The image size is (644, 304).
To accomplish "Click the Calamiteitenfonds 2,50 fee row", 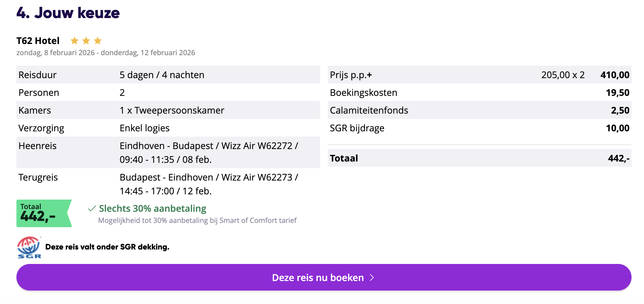I will [369, 110].
